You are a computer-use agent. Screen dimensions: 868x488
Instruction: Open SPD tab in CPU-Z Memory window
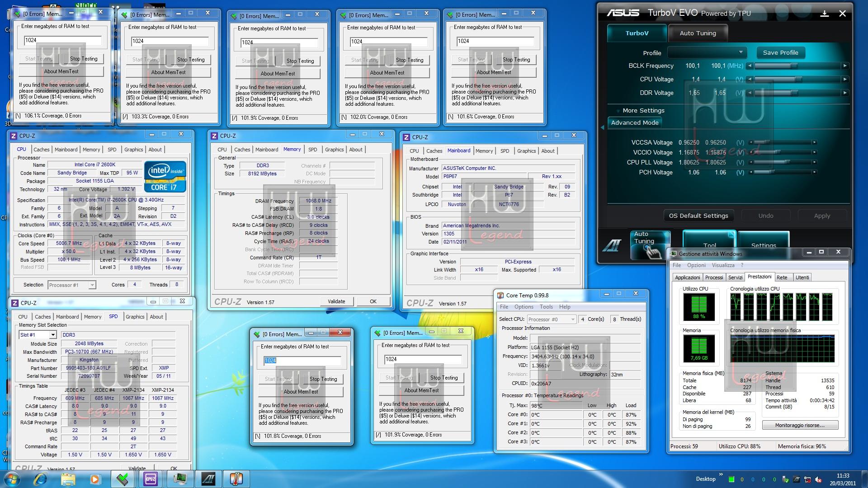click(312, 150)
